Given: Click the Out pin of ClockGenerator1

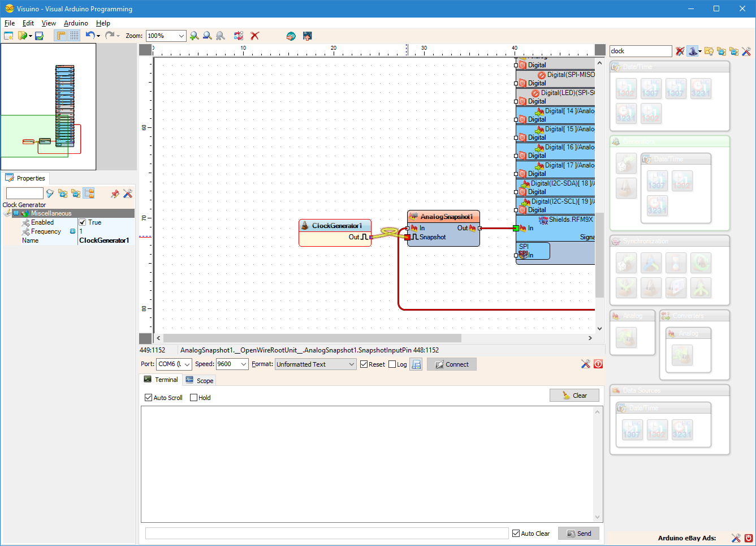Looking at the screenshot, I should 371,238.
